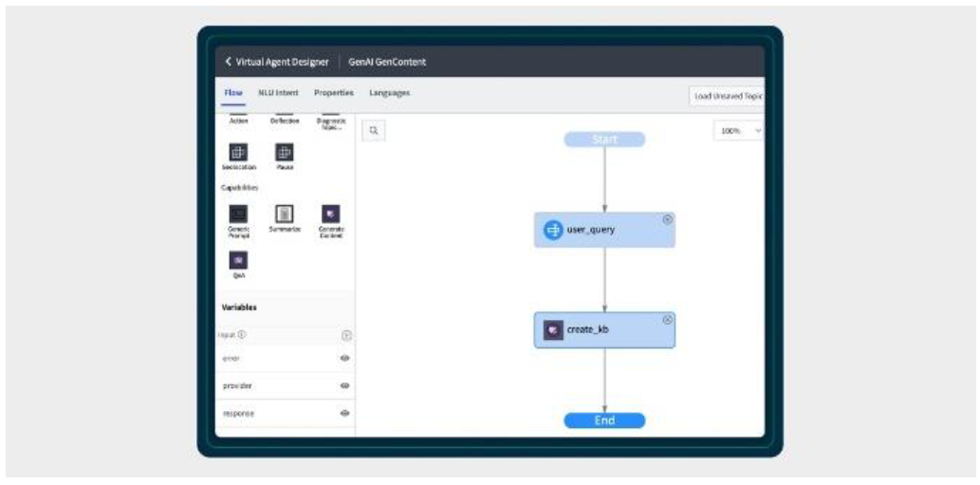Switch to the NLU Intent tab
Viewport: 980px width, 485px height.
tap(278, 92)
